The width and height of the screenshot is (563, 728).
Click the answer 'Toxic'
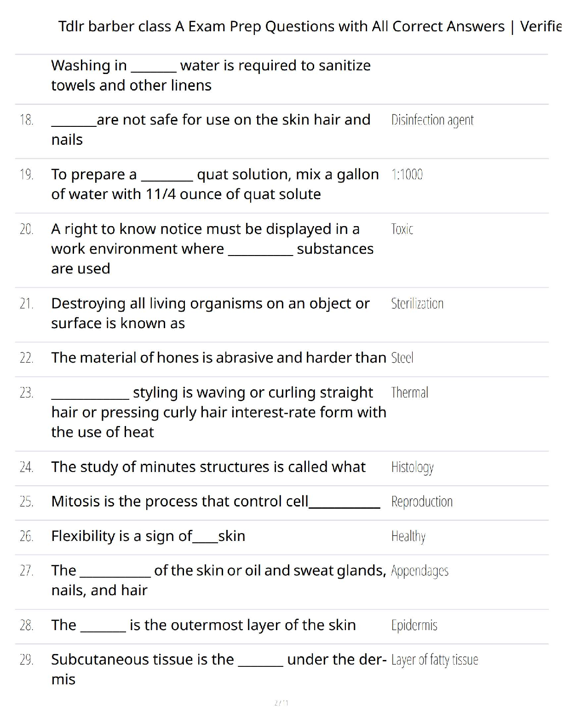pyautogui.click(x=402, y=229)
